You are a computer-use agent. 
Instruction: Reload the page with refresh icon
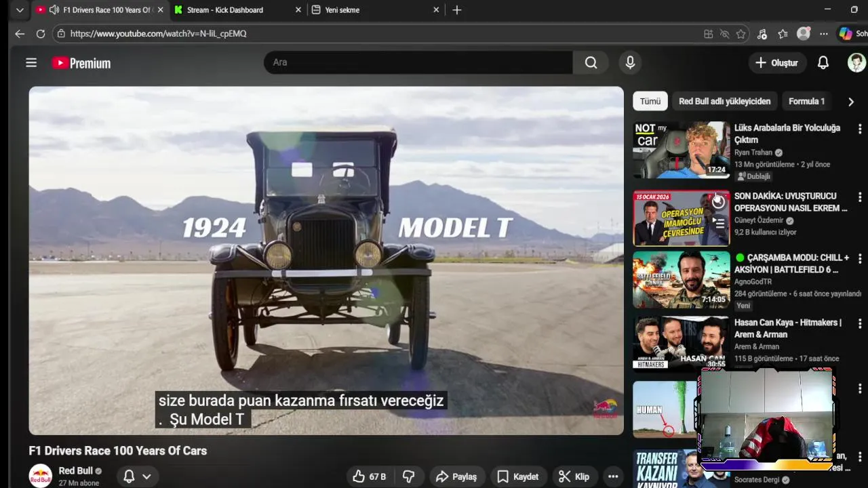point(41,33)
